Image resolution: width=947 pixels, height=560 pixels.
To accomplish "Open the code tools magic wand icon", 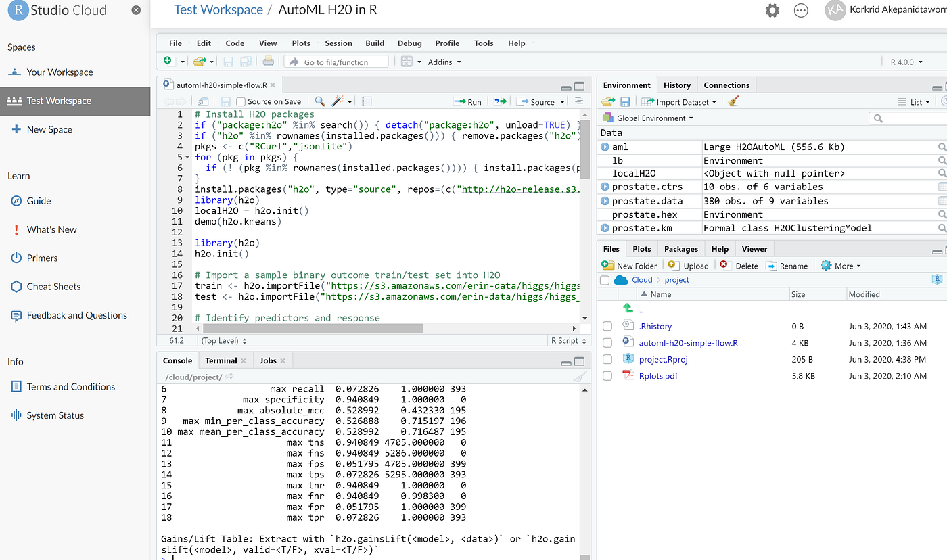I will [336, 101].
